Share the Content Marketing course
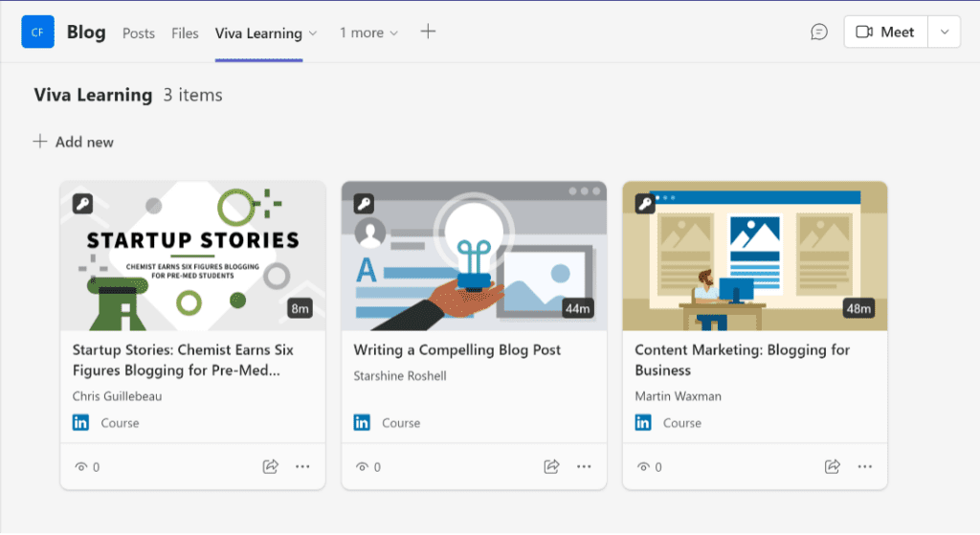 tap(833, 466)
